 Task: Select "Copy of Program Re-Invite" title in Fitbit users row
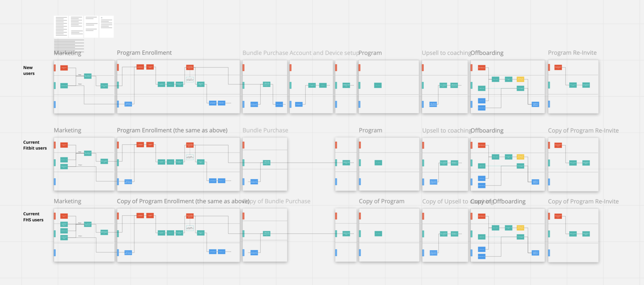point(583,131)
